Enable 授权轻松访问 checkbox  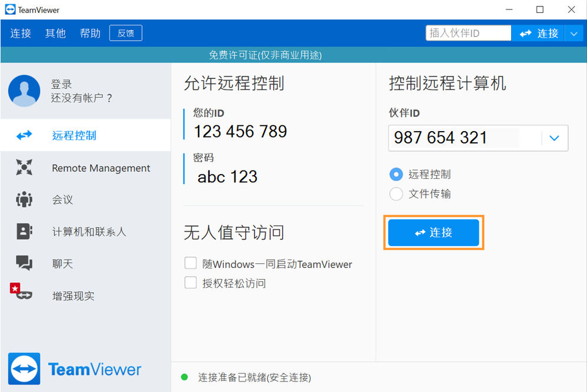point(190,282)
